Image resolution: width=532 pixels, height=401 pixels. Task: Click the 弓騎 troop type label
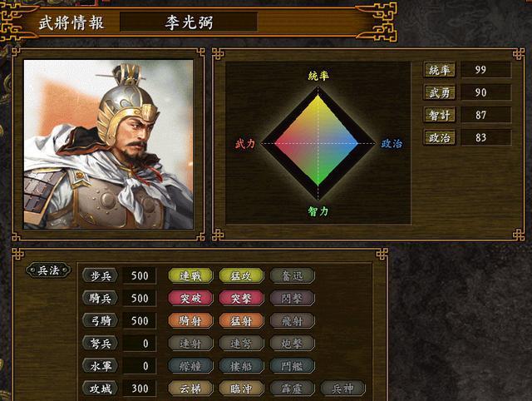click(101, 321)
